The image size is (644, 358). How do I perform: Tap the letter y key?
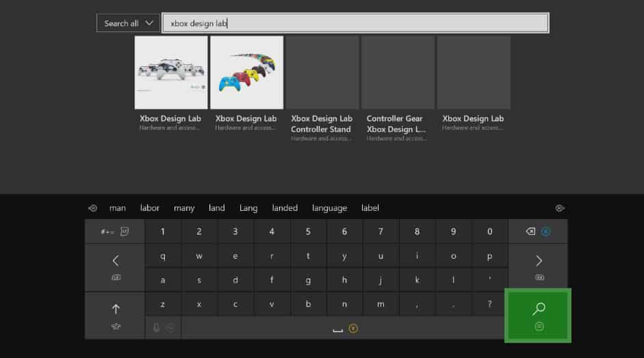(344, 256)
